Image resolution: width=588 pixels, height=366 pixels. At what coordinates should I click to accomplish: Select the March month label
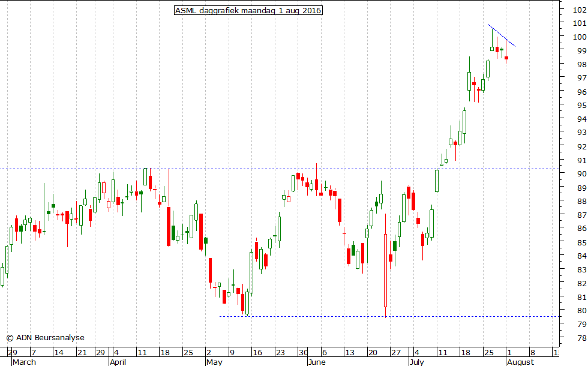point(24,362)
